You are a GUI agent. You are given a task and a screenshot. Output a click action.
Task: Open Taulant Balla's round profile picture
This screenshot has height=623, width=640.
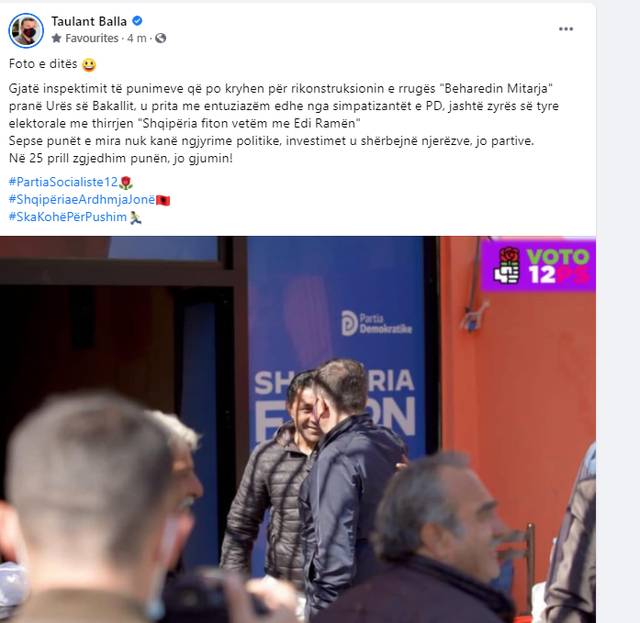[26, 31]
